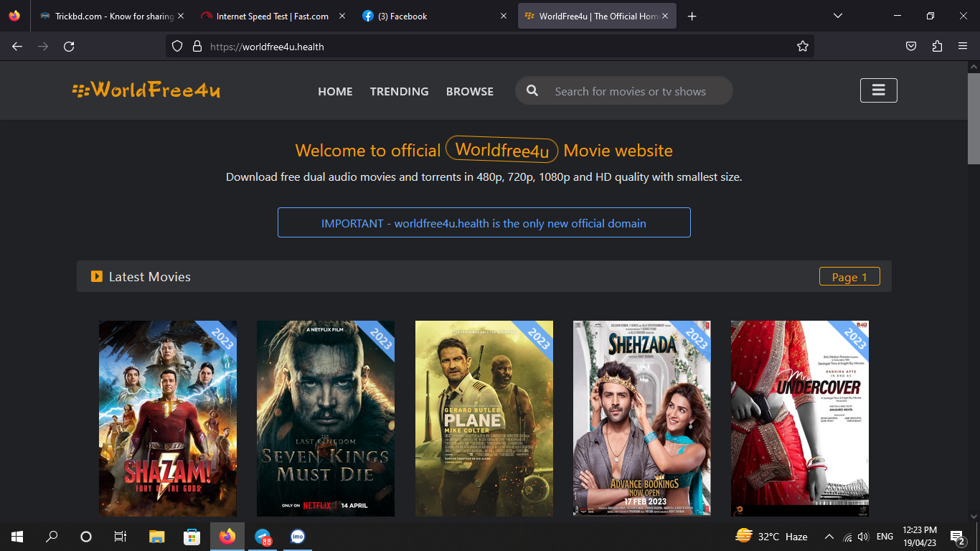
Task: Expand the list all tabs chevron
Action: (x=838, y=16)
